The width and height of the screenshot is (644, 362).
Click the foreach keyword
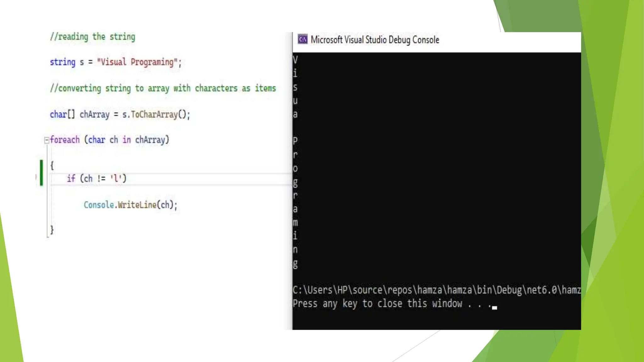(x=65, y=140)
